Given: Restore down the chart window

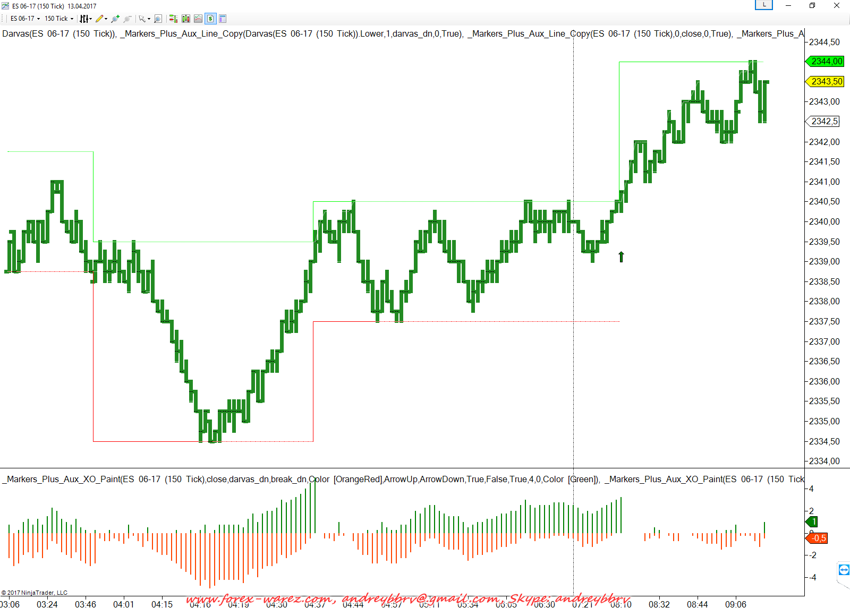Looking at the screenshot, I should click(x=812, y=5).
